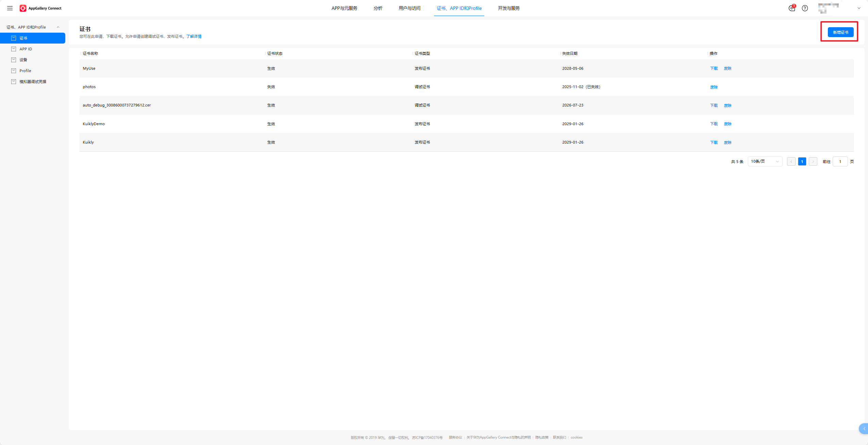Open Profile in the sidebar
Image resolution: width=868 pixels, height=445 pixels.
pos(25,71)
